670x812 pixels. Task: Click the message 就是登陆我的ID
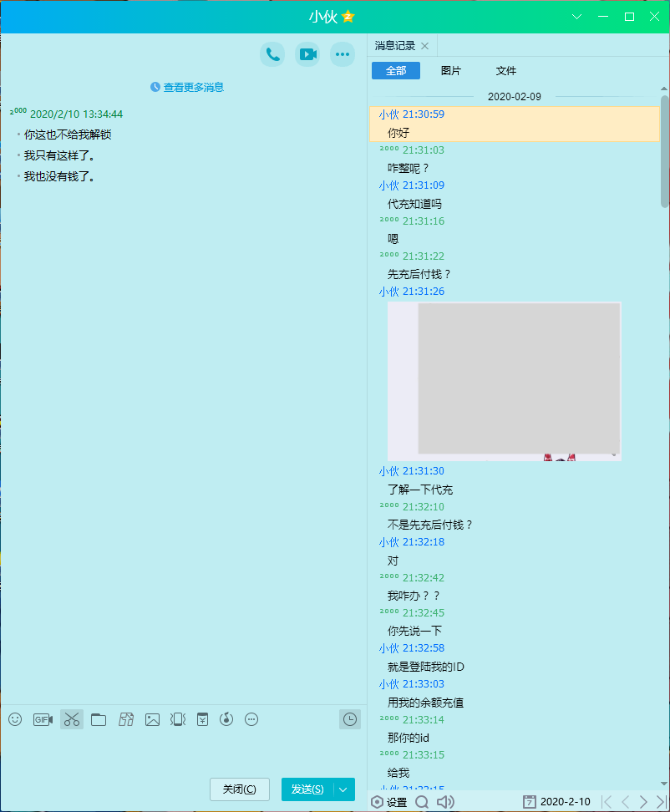tap(425, 667)
